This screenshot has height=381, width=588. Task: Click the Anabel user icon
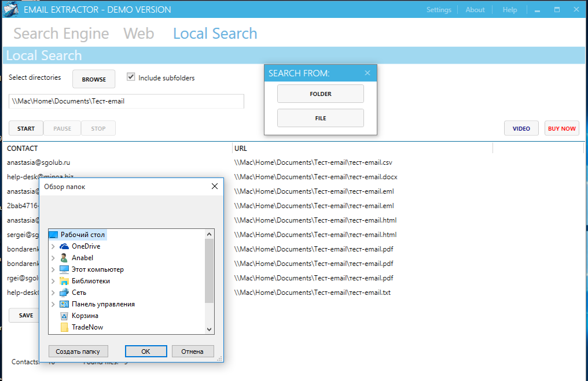click(64, 258)
